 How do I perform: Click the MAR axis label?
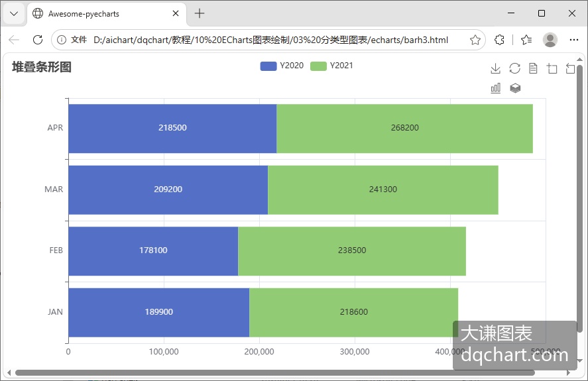54,190
